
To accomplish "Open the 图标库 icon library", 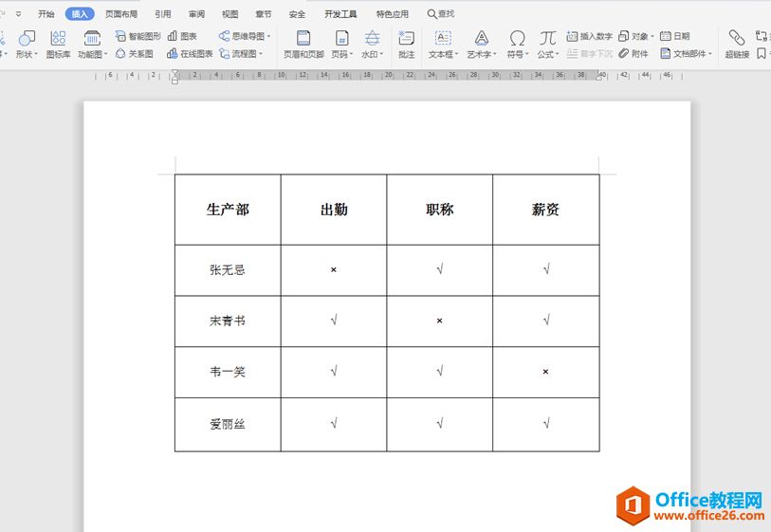I will tap(58, 44).
